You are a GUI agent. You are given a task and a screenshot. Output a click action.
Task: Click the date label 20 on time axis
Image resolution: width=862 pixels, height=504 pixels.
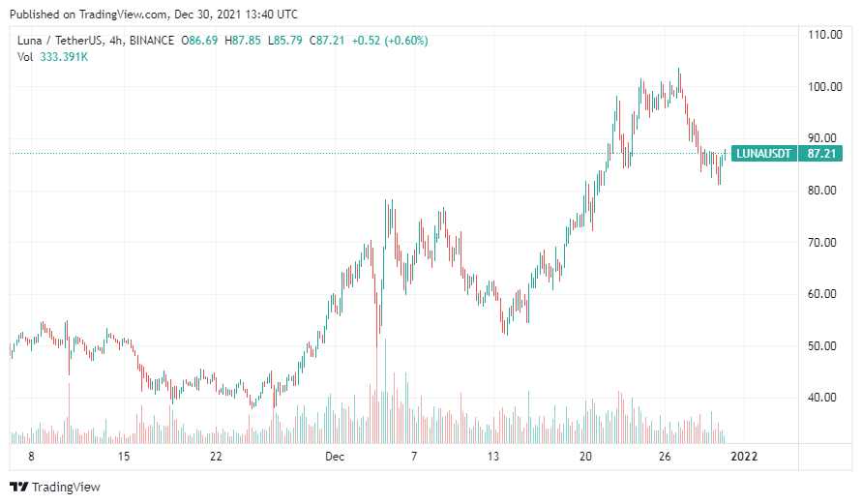pyautogui.click(x=585, y=457)
